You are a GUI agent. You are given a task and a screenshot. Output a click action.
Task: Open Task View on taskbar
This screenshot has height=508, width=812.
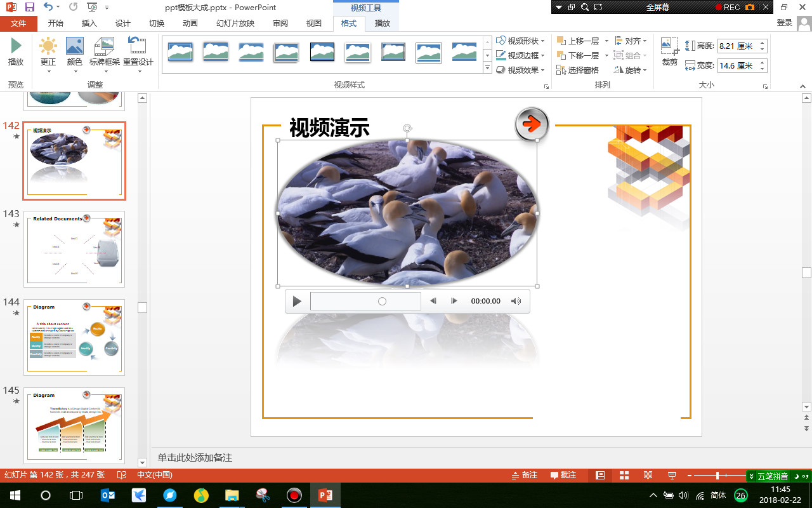[76, 495]
